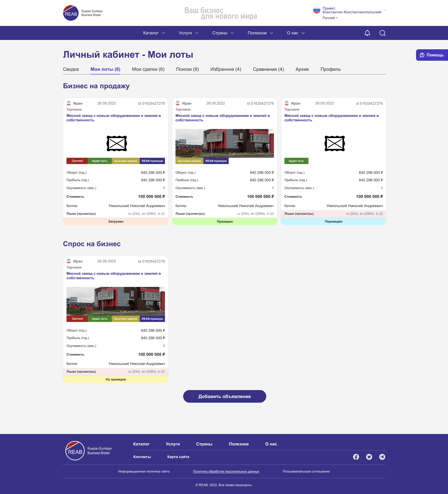
Task: Click the search magnifier icon
Action: tap(382, 33)
